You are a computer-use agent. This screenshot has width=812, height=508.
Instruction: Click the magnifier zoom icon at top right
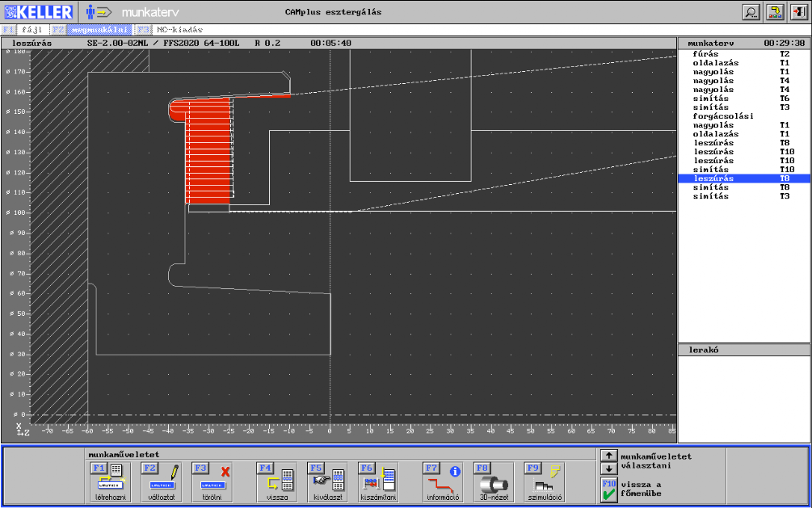tap(751, 12)
